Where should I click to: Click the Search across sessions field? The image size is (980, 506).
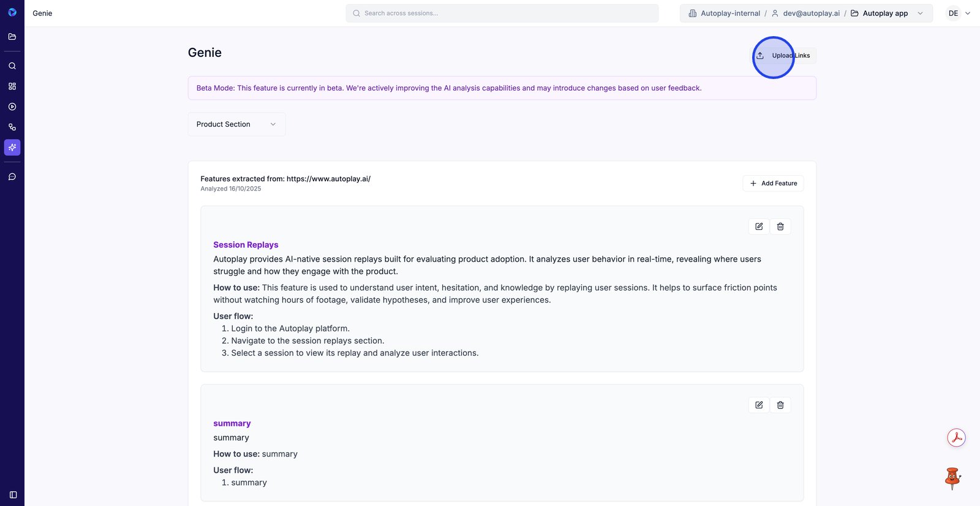point(502,13)
